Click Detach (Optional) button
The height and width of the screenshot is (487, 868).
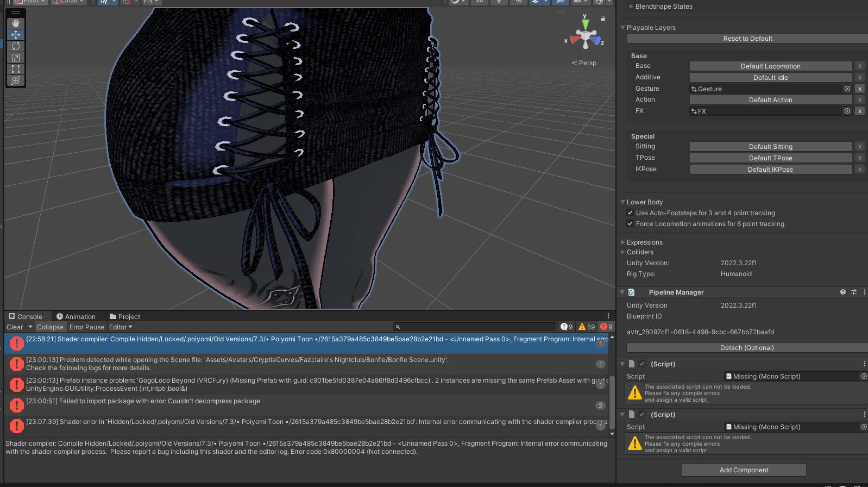pos(747,348)
